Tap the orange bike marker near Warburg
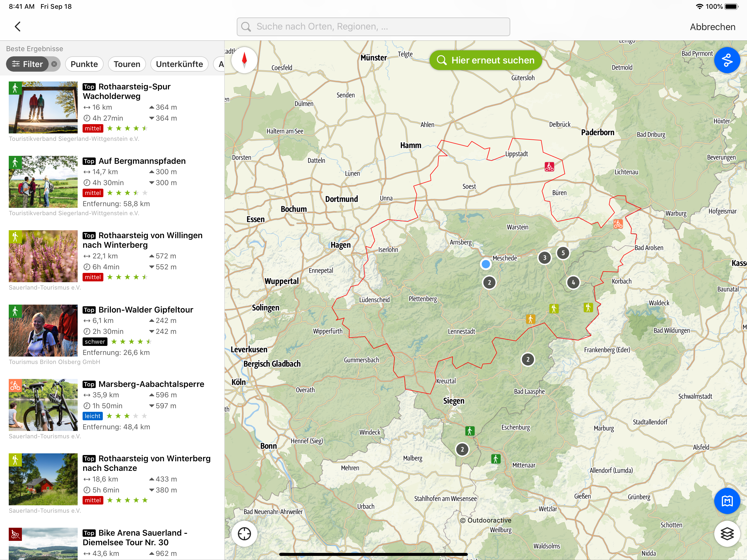Image resolution: width=747 pixels, height=560 pixels. coord(618,224)
